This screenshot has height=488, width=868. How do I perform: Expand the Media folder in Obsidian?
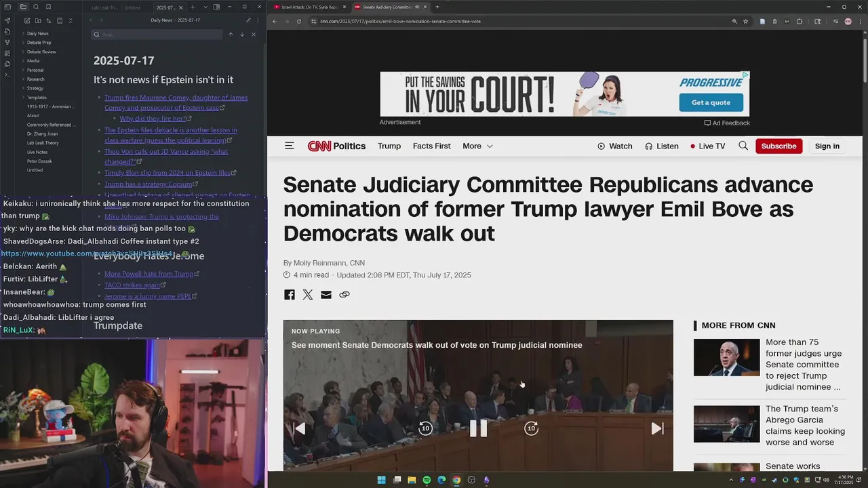pyautogui.click(x=33, y=60)
